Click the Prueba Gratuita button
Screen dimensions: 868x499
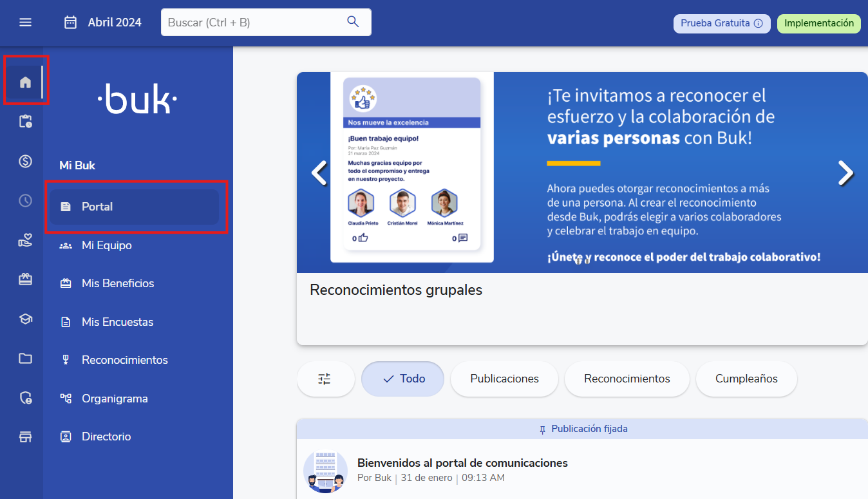tap(721, 23)
